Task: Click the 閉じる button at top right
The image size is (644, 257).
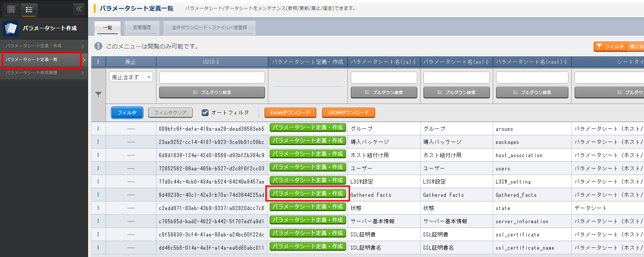Action: pyautogui.click(x=636, y=47)
